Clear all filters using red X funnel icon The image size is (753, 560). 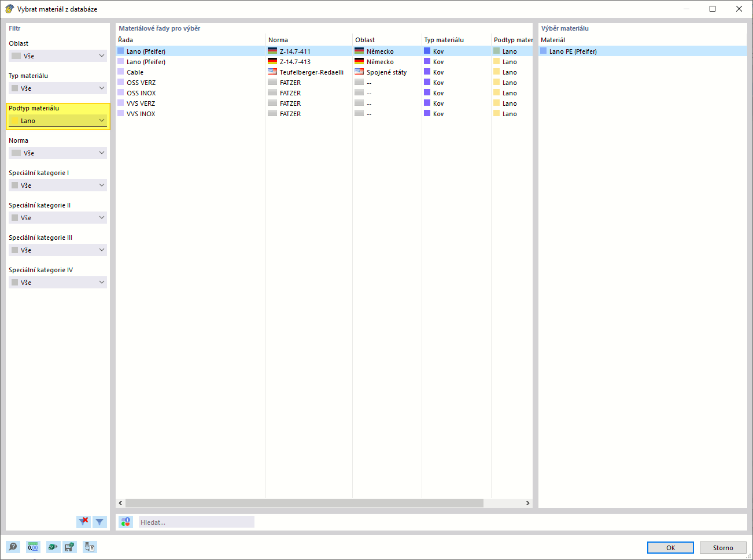click(84, 522)
